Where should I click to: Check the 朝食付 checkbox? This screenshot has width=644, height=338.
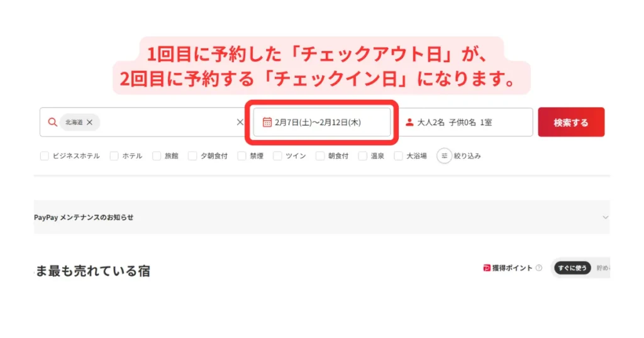point(320,156)
